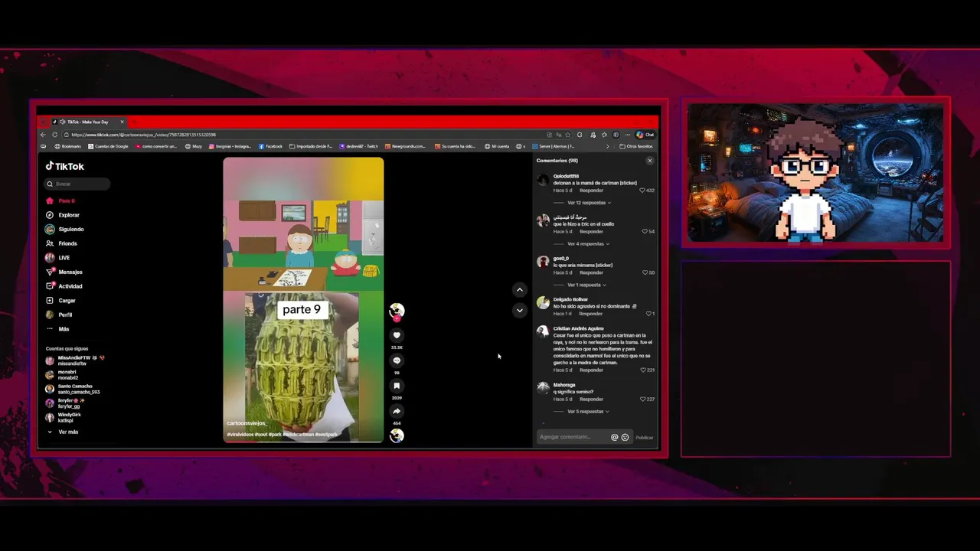This screenshot has width=980, height=551.
Task: Expand Ver 5 respuestas
Action: coord(588,412)
